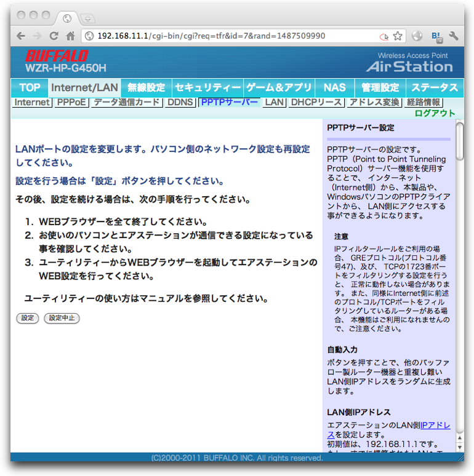Open the DHCPリース sub-menu
This screenshot has height=476, width=474.
coord(316,102)
